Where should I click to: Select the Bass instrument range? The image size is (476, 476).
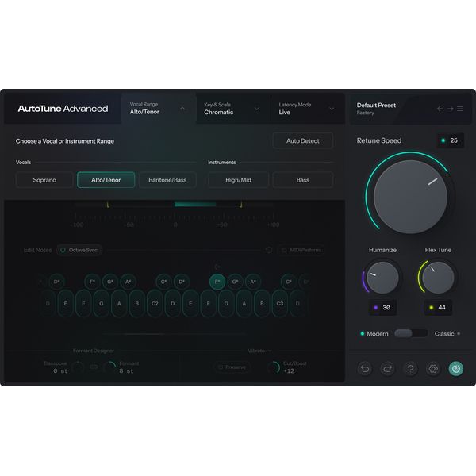pyautogui.click(x=303, y=180)
